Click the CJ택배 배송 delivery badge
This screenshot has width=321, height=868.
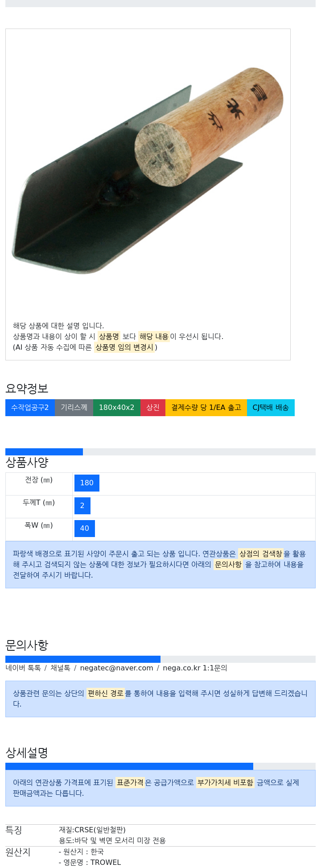pyautogui.click(x=271, y=408)
